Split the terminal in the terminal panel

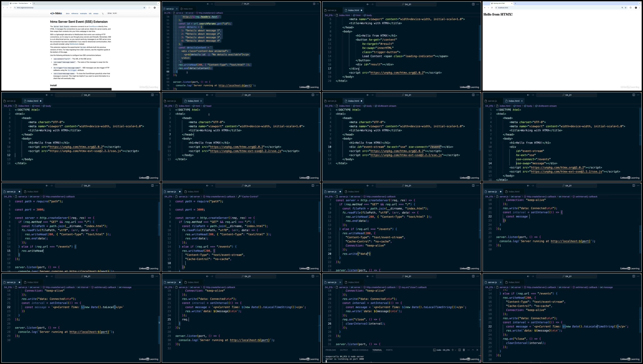[x=460, y=350]
